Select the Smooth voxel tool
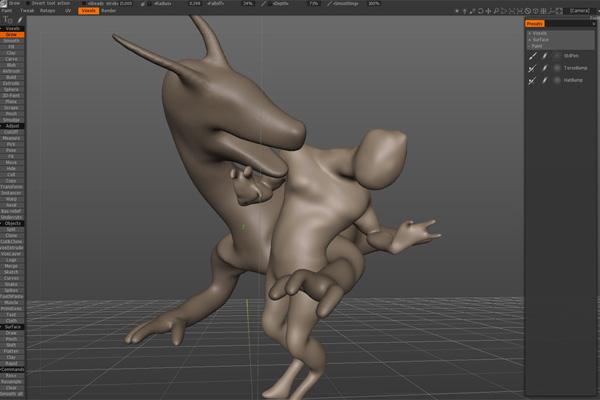This screenshot has height=400, width=600. (x=11, y=41)
